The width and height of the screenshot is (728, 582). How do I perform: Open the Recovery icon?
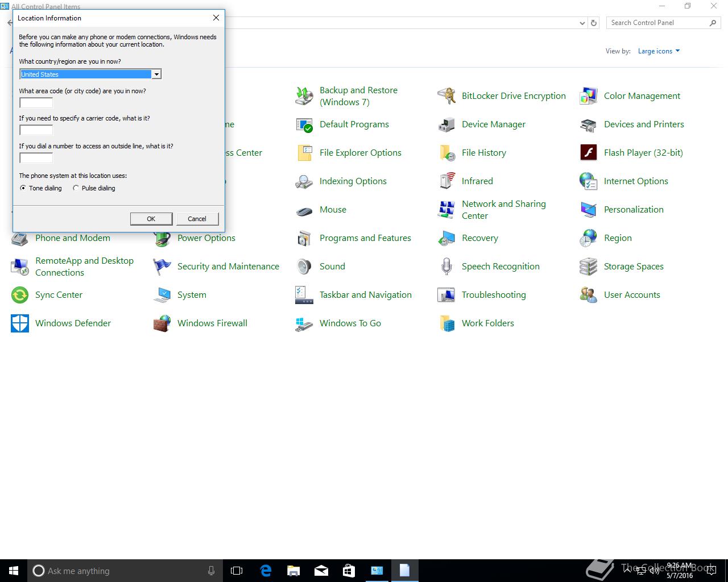pyautogui.click(x=446, y=238)
